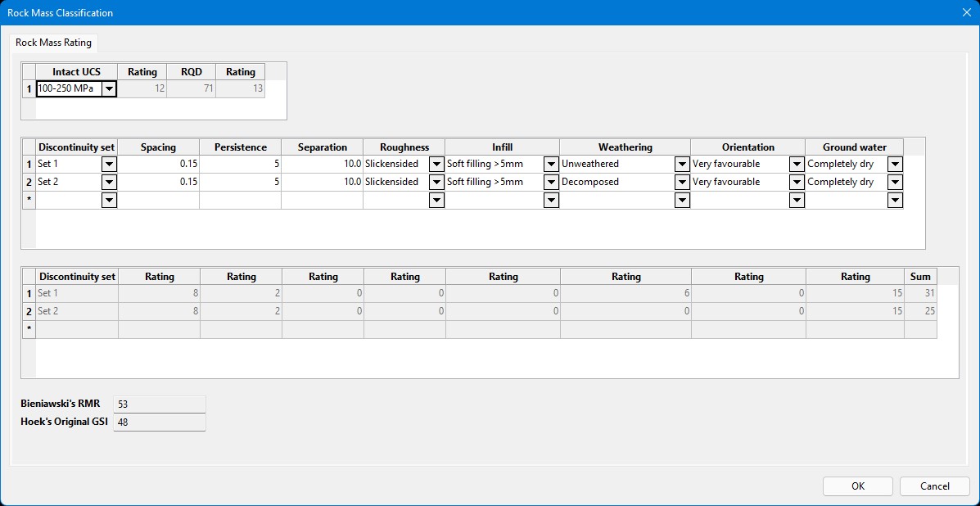
Task: Open the Intact UCS dropdown
Action: coord(109,88)
